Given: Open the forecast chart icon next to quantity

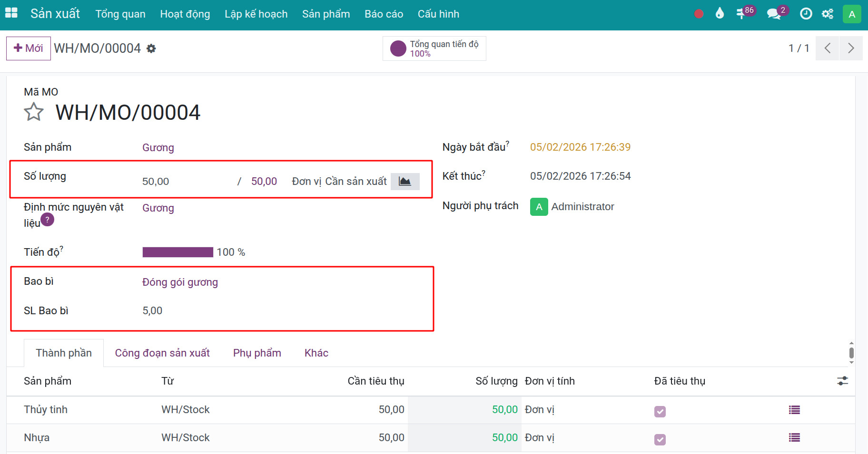Looking at the screenshot, I should click(x=404, y=181).
